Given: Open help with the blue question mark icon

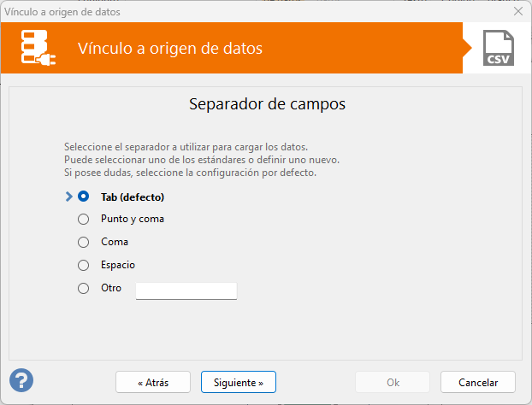Looking at the screenshot, I should click(21, 380).
